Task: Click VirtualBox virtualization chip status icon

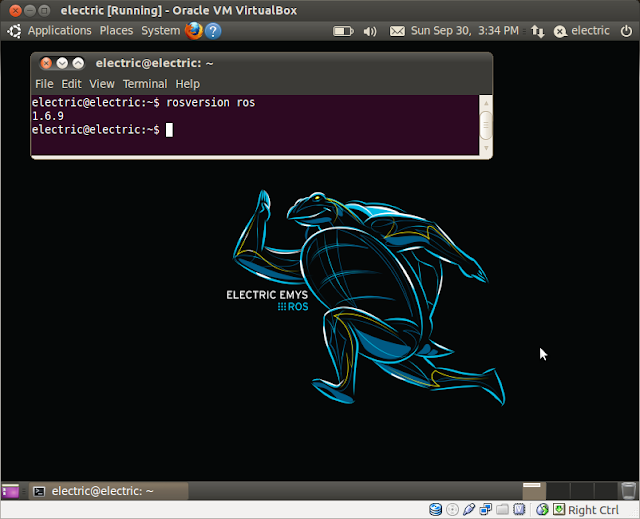Action: (519, 509)
